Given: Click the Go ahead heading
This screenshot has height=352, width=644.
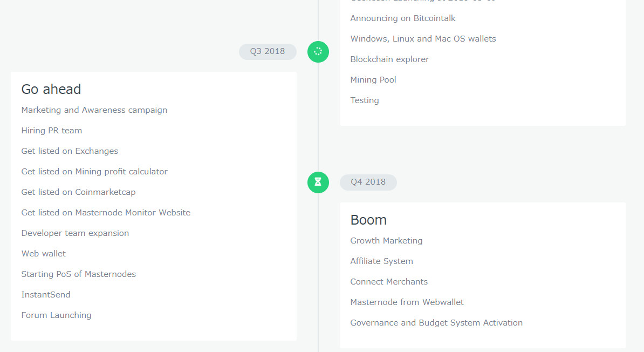Looking at the screenshot, I should pos(51,90).
